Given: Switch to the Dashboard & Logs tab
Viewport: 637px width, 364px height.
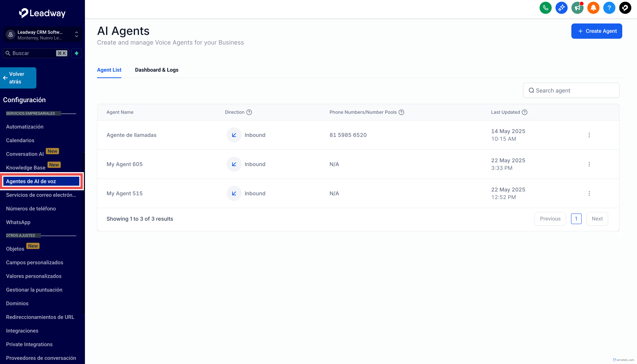Looking at the screenshot, I should point(156,70).
